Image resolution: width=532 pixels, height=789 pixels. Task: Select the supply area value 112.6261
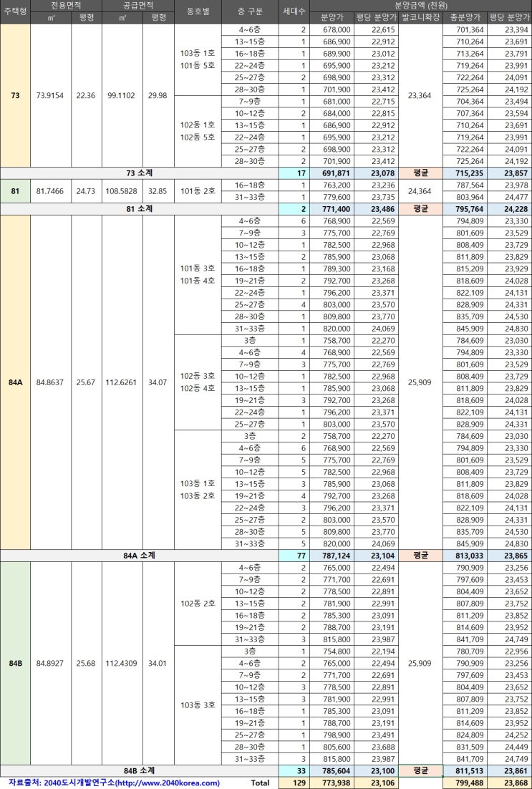pyautogui.click(x=121, y=382)
